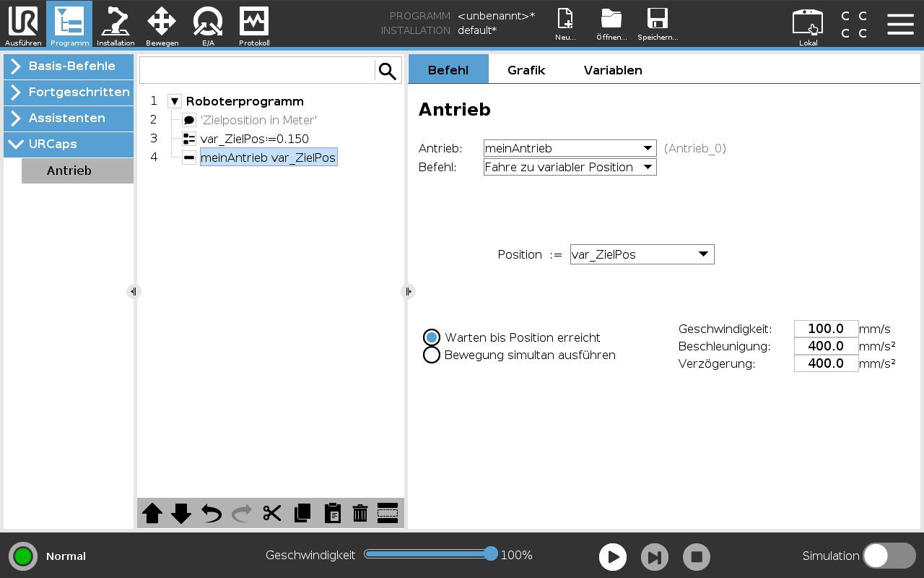This screenshot has height=578, width=924.
Task: Open the Installation tab icon
Action: (x=115, y=25)
